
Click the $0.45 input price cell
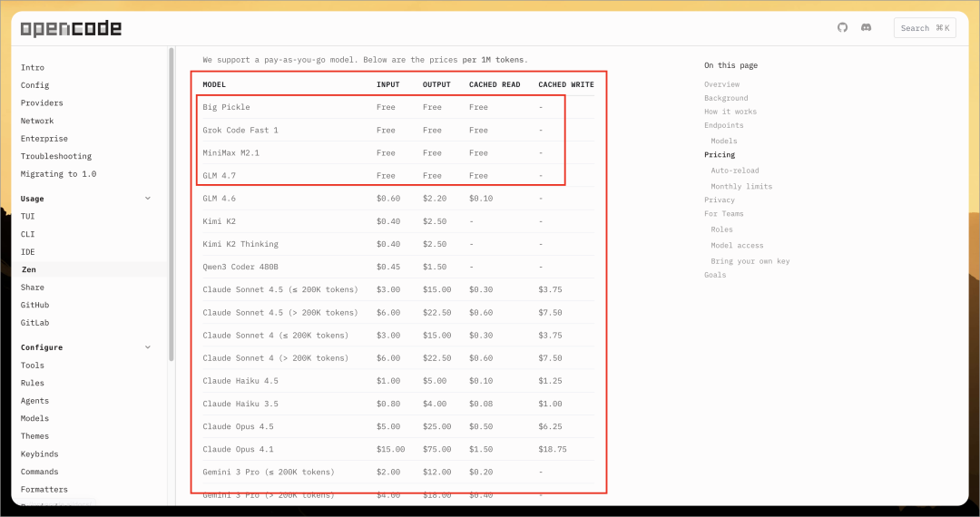coord(388,268)
